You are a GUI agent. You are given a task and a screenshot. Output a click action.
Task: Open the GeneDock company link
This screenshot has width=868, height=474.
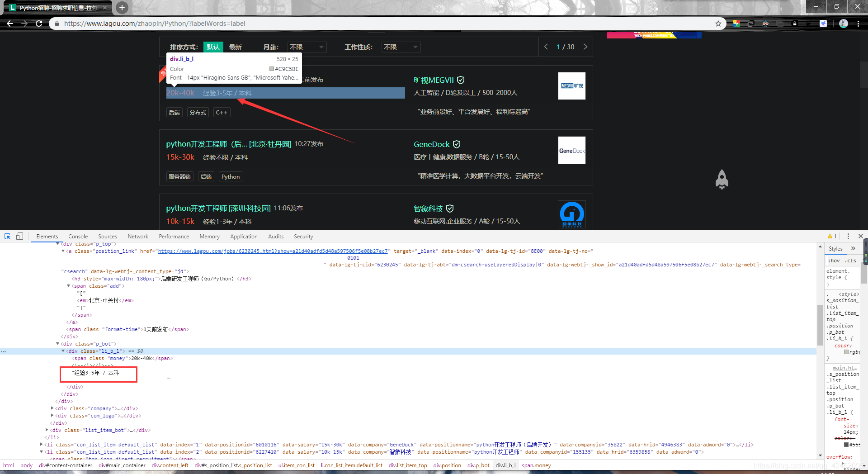pyautogui.click(x=432, y=144)
